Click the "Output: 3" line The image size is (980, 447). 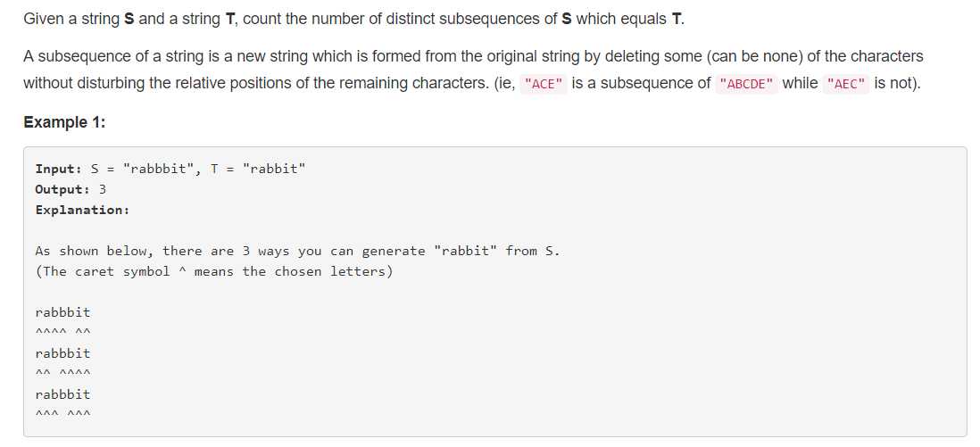(71, 189)
